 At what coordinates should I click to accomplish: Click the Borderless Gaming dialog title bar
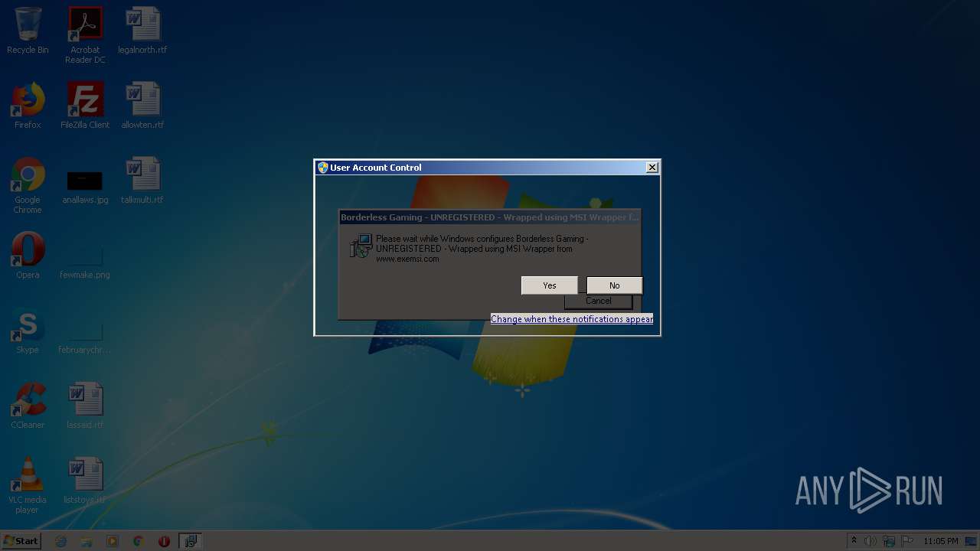click(490, 217)
